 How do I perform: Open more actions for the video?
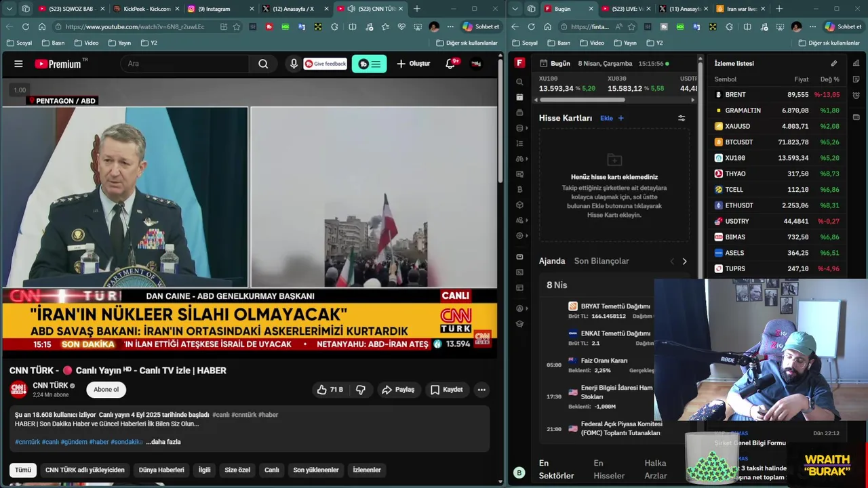point(481,390)
